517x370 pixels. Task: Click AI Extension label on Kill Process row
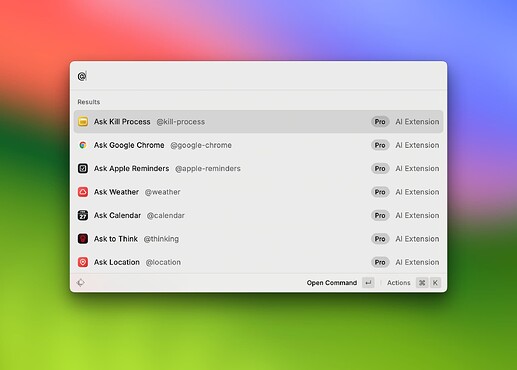click(417, 122)
